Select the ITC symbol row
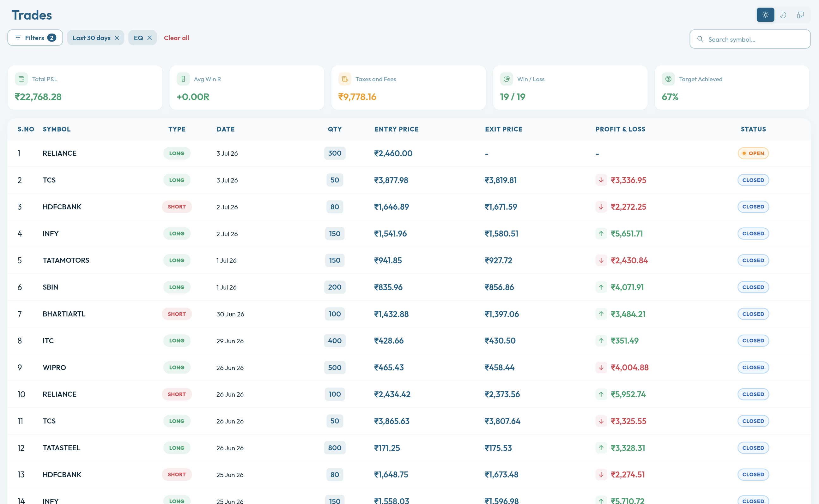The height and width of the screenshot is (504, 819). [409, 341]
